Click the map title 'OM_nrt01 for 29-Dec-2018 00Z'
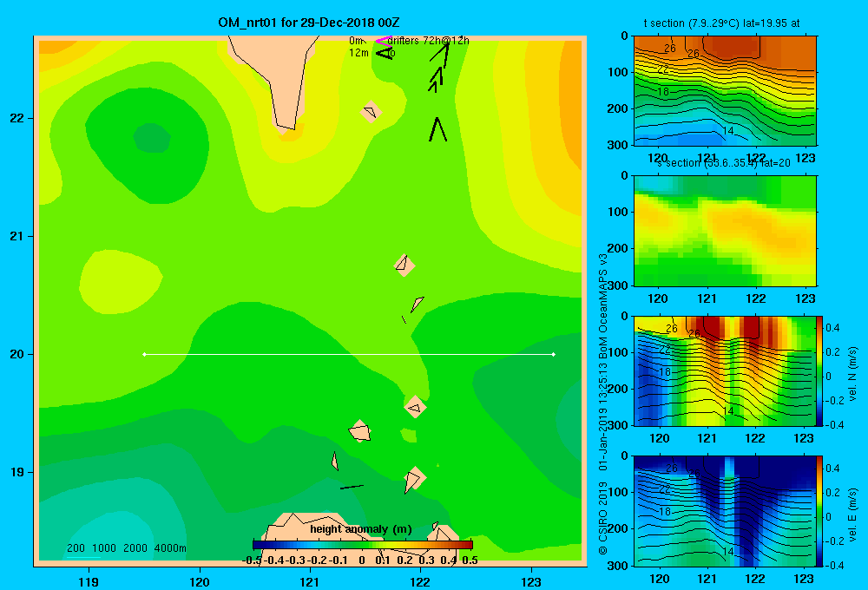The height and width of the screenshot is (590, 868). click(x=309, y=23)
